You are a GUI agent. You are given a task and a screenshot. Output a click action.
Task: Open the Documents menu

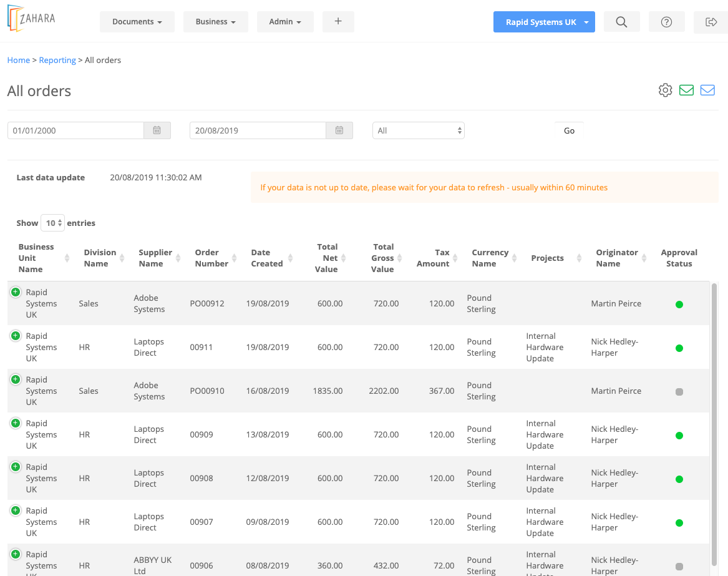pyautogui.click(x=137, y=22)
